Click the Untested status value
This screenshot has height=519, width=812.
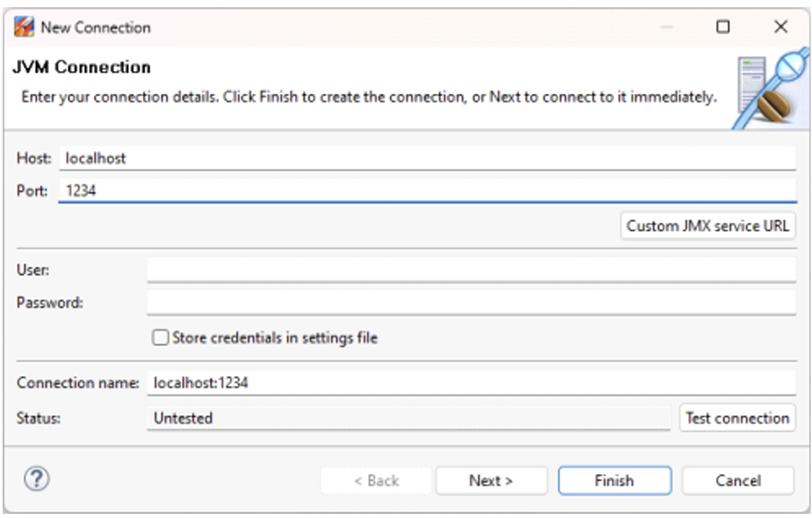(x=409, y=418)
